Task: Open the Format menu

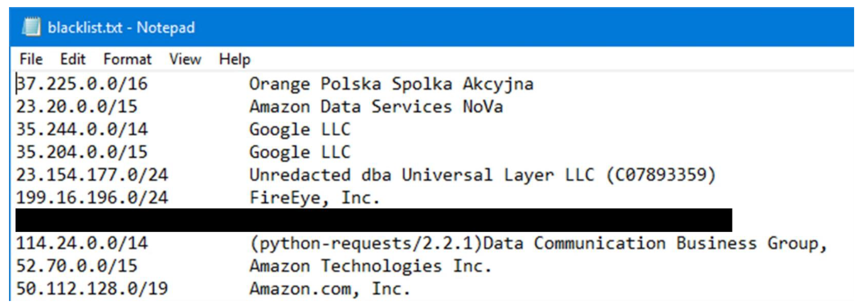Action: 127,59
